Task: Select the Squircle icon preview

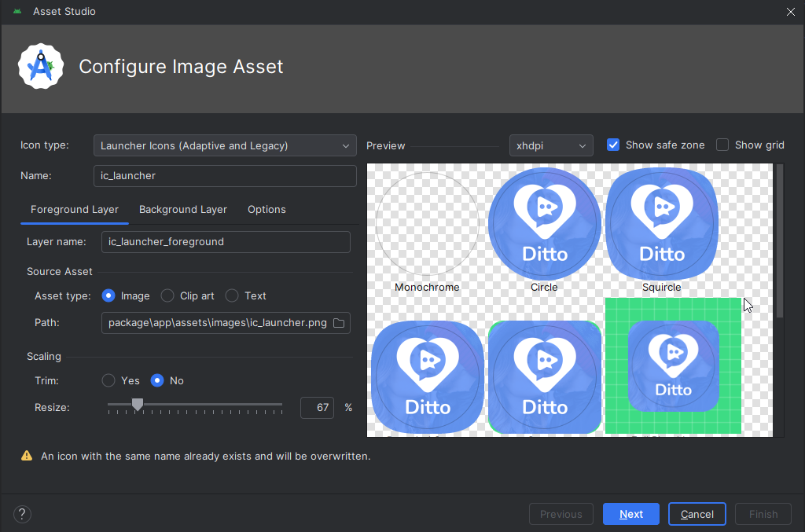Action: tap(661, 224)
